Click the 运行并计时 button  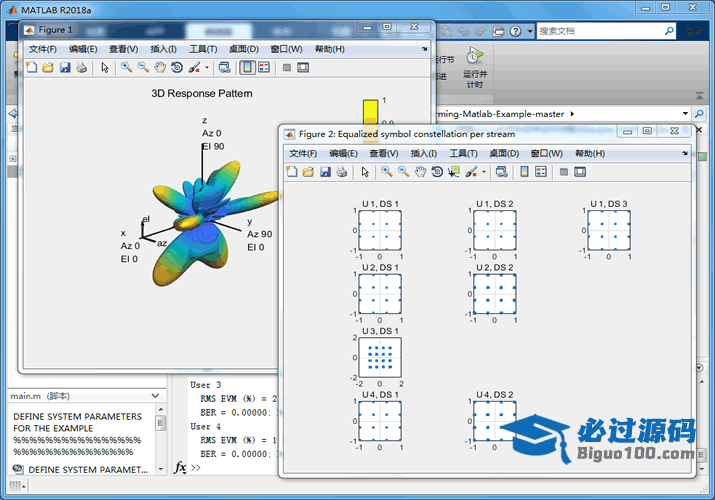click(474, 68)
